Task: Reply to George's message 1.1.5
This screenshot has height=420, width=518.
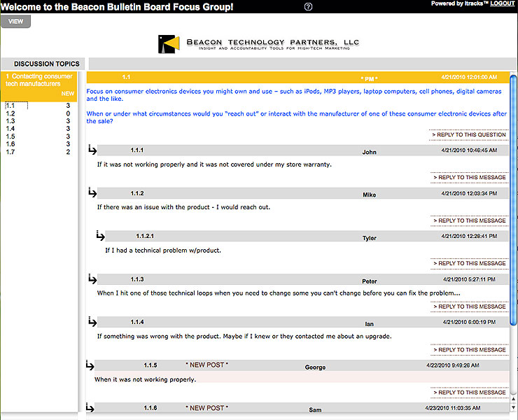Action: [470, 393]
